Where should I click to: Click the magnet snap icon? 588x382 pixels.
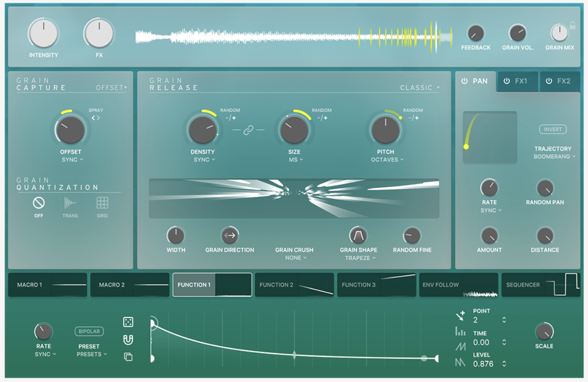pos(128,340)
